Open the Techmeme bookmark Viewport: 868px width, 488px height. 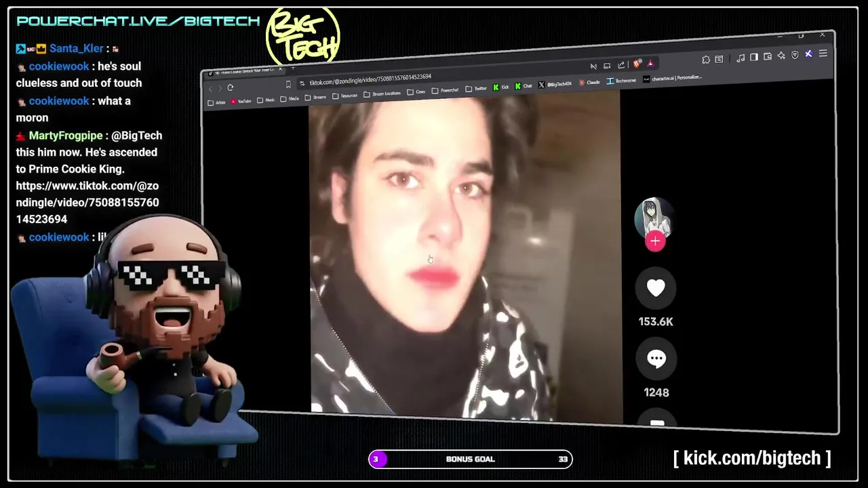621,81
